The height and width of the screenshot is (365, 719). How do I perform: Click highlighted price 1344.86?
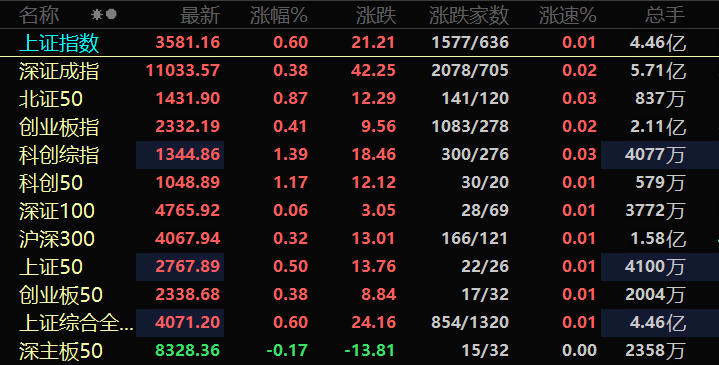point(188,155)
